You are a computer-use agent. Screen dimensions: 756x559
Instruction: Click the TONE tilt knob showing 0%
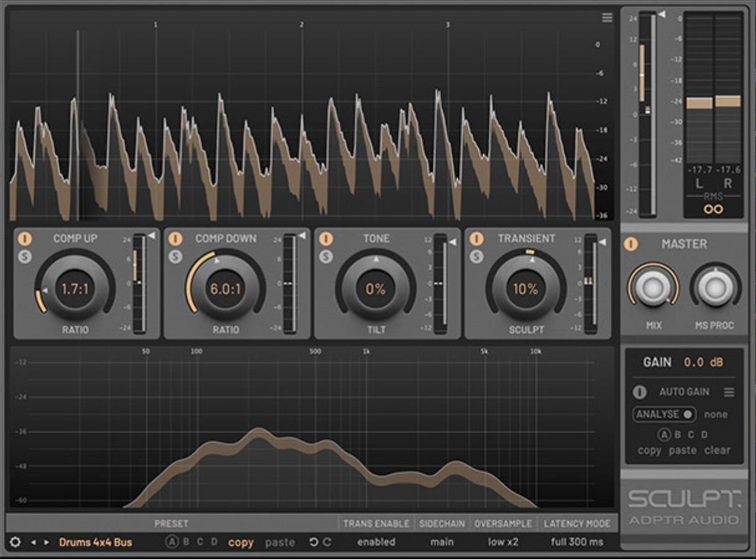[x=376, y=289]
